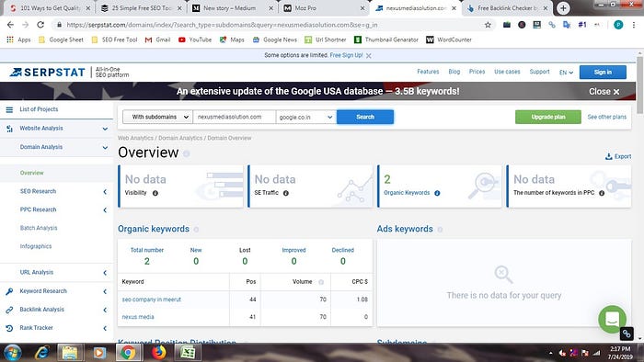Click the Volume column info icon
The image size is (644, 362).
(321, 282)
